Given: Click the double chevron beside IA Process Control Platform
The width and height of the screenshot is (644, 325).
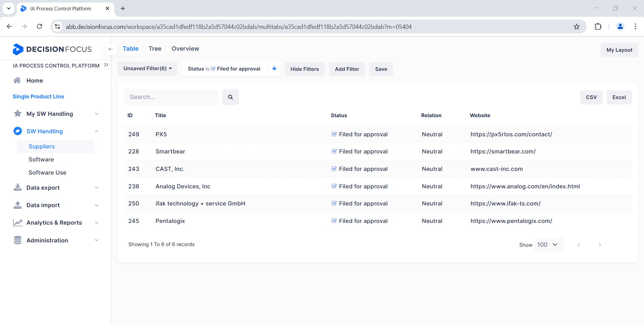Looking at the screenshot, I should point(106,65).
